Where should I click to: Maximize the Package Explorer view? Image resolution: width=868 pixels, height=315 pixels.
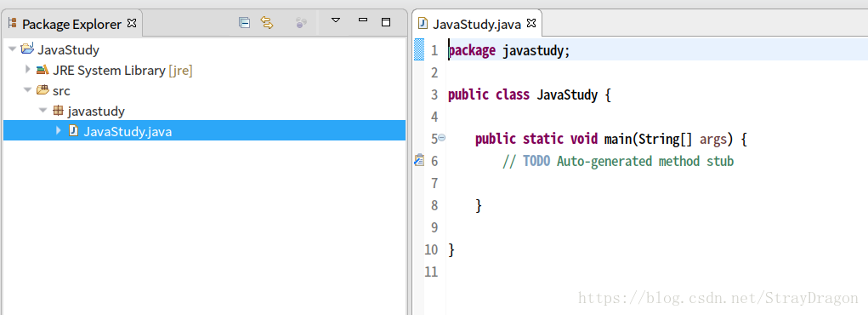387,22
